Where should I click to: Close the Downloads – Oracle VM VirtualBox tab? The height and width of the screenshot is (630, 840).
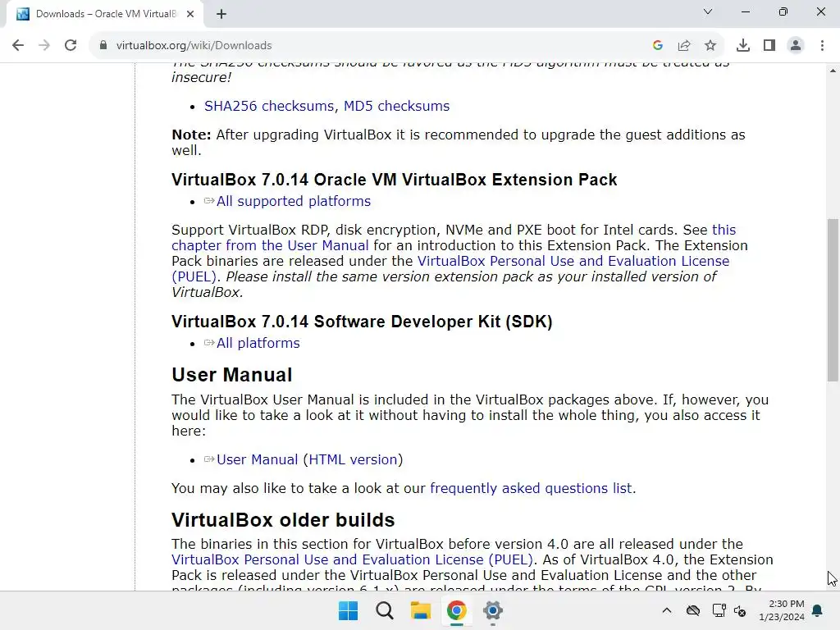(190, 14)
